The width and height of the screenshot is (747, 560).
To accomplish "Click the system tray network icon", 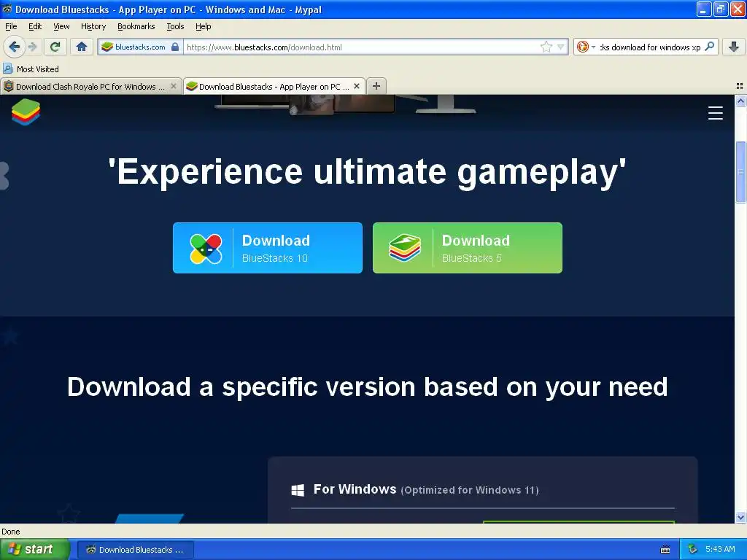I will pos(692,549).
